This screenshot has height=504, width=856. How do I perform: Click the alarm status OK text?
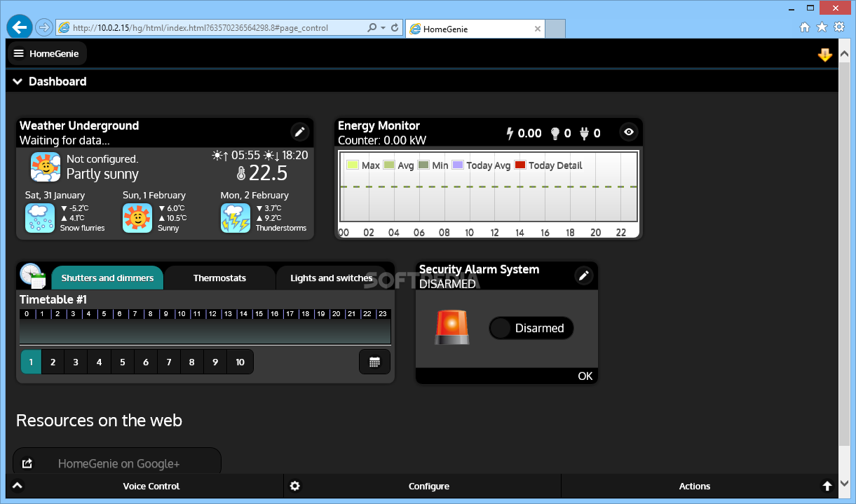tap(585, 376)
